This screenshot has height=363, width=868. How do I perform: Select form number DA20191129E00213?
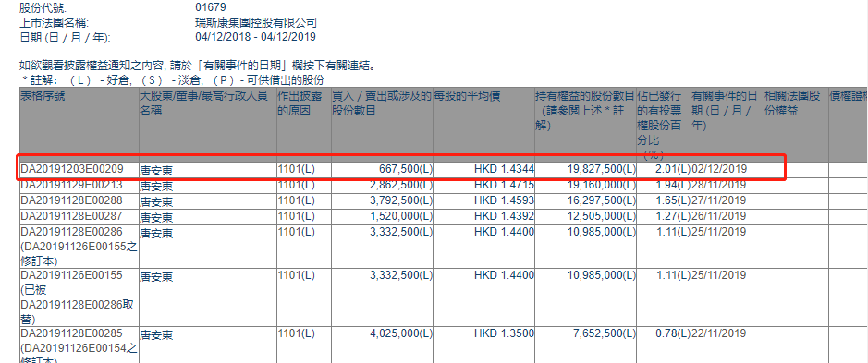pos(72,185)
